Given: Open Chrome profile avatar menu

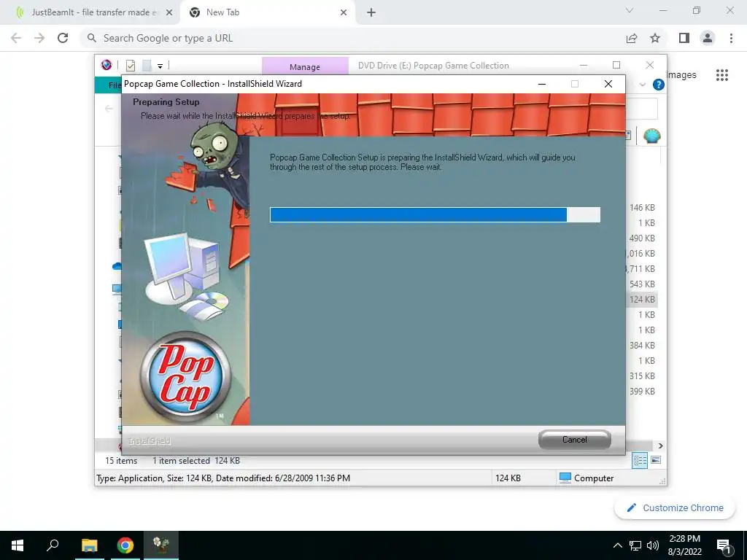Looking at the screenshot, I should pyautogui.click(x=708, y=38).
